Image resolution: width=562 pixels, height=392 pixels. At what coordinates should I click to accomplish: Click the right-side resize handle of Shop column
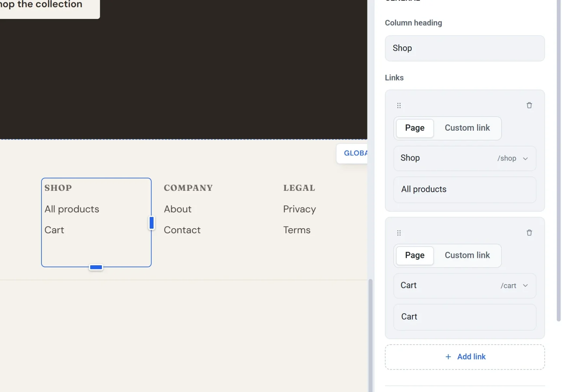point(152,223)
